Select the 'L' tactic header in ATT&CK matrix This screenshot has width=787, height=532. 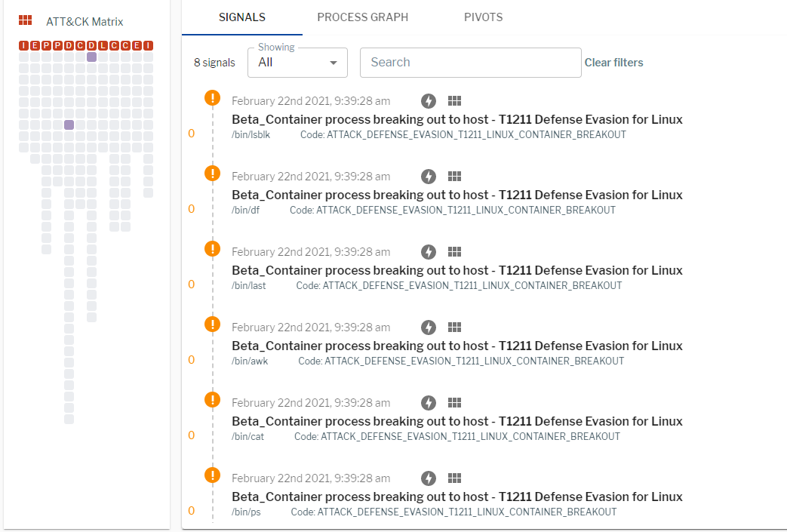[x=103, y=46]
